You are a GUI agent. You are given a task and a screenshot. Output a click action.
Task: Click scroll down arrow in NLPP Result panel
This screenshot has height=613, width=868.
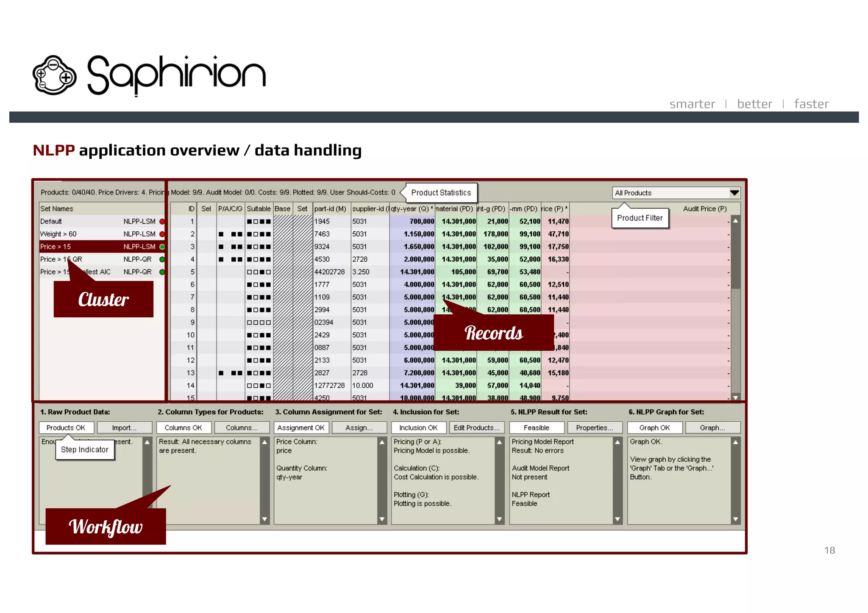[617, 519]
